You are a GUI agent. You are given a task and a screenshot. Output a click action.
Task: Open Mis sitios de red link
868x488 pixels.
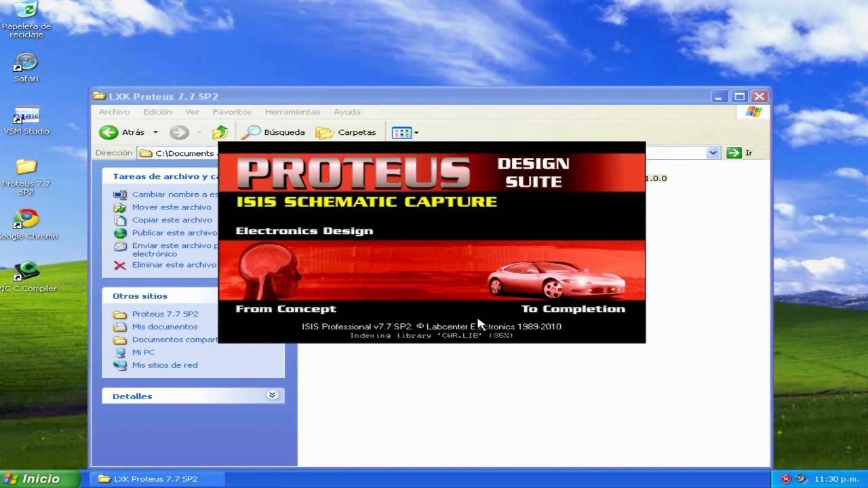[165, 365]
